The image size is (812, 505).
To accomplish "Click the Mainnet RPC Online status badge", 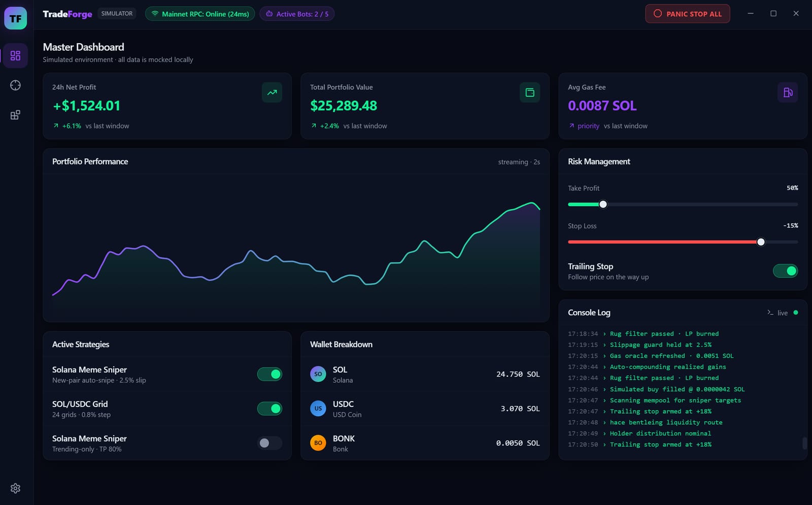I will click(200, 14).
